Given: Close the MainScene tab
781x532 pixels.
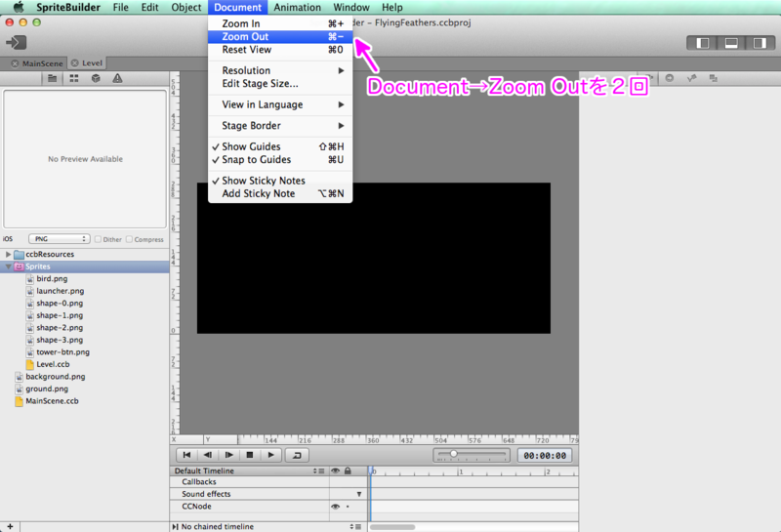Looking at the screenshot, I should tap(15, 63).
